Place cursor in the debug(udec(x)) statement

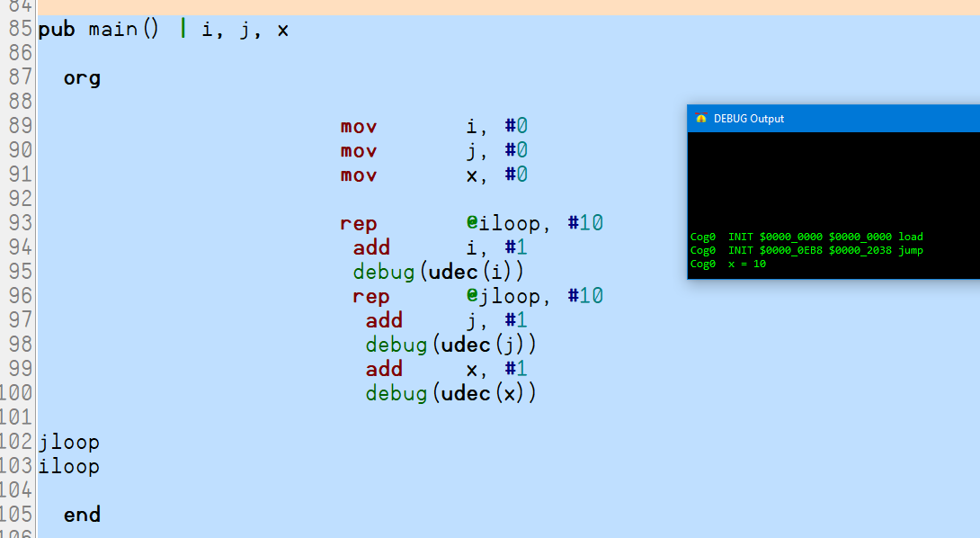tap(450, 393)
